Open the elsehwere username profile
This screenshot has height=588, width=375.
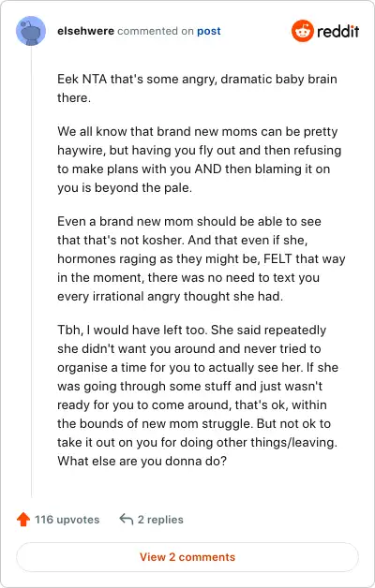85,31
